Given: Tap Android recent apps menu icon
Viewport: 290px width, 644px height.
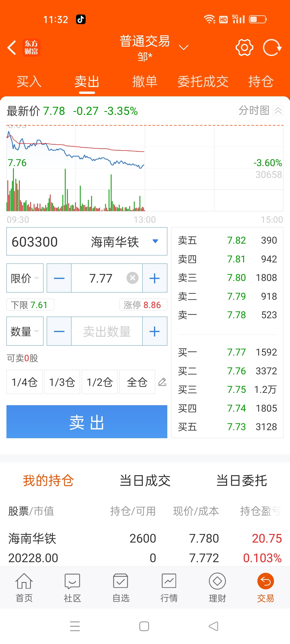Looking at the screenshot, I should 75,626.
